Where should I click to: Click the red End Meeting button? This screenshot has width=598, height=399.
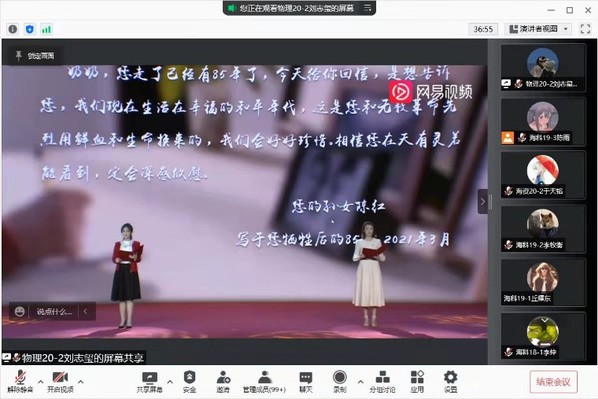pyautogui.click(x=553, y=382)
